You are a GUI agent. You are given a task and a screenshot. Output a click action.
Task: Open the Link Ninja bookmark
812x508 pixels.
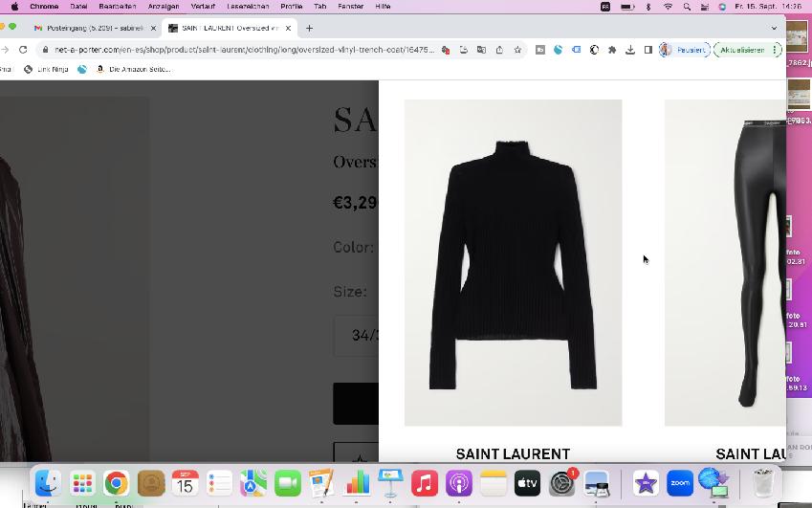pos(46,70)
